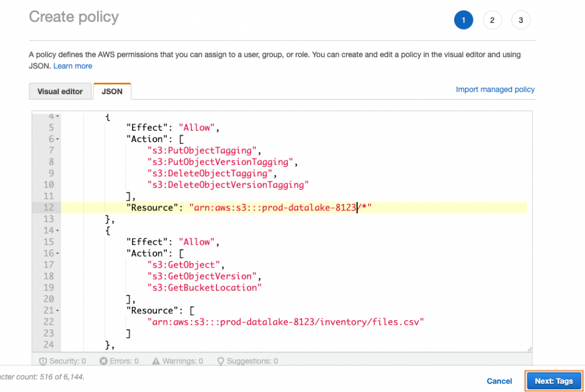Select step 3 circle indicator
The width and height of the screenshot is (585, 392).
pos(520,20)
